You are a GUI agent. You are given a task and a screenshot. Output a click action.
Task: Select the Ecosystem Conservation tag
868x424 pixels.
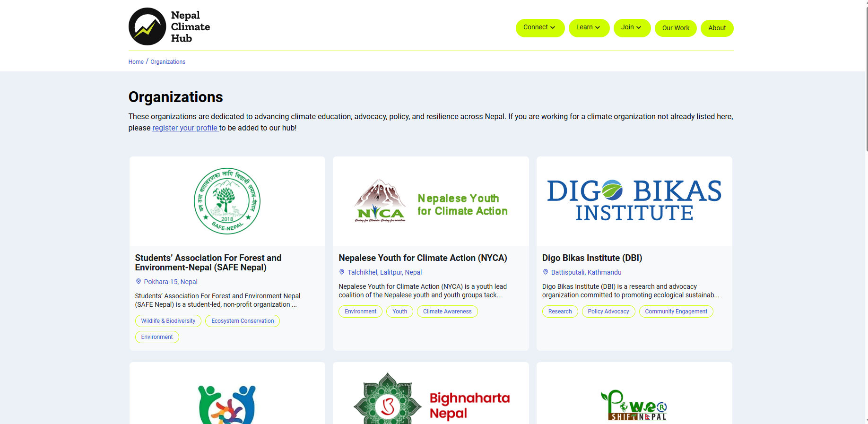(243, 321)
